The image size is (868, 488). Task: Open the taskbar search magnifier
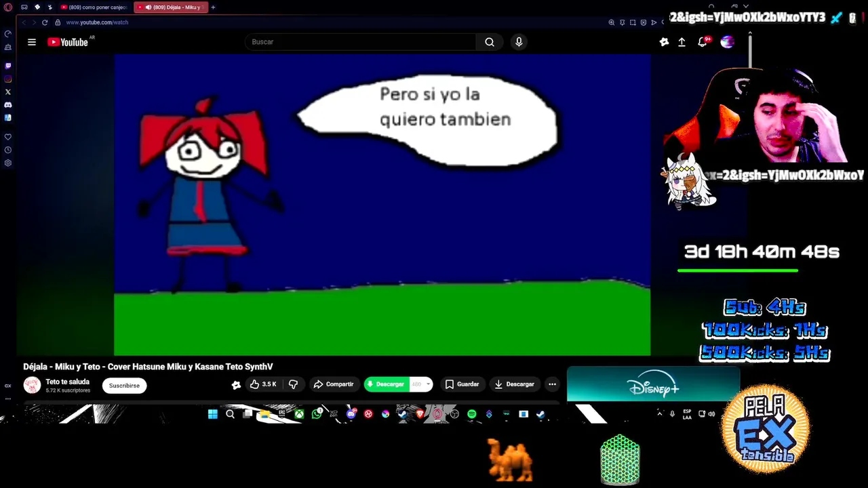[230, 414]
